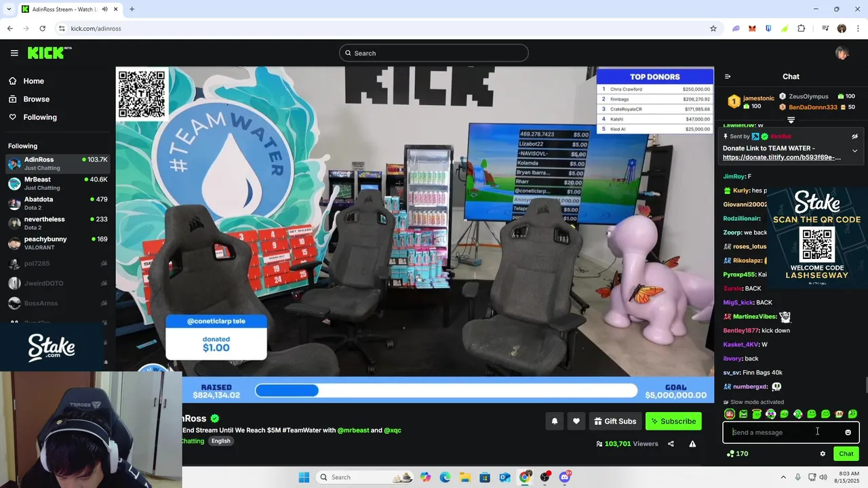
Task: Reload the page
Action: click(42, 28)
